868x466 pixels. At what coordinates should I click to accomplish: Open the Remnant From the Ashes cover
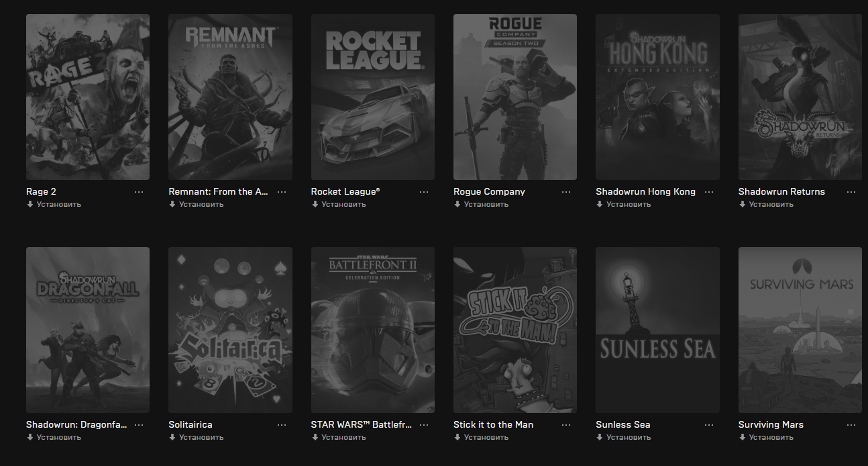[230, 97]
